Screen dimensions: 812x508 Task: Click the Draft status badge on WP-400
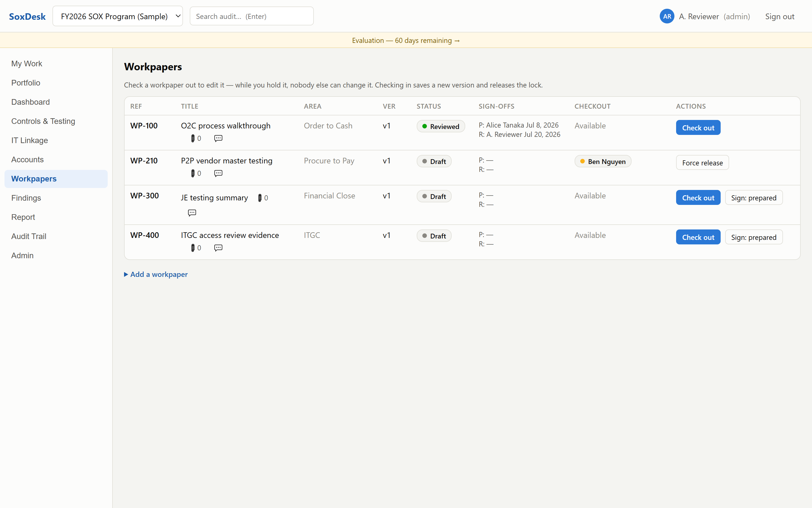[434, 236]
